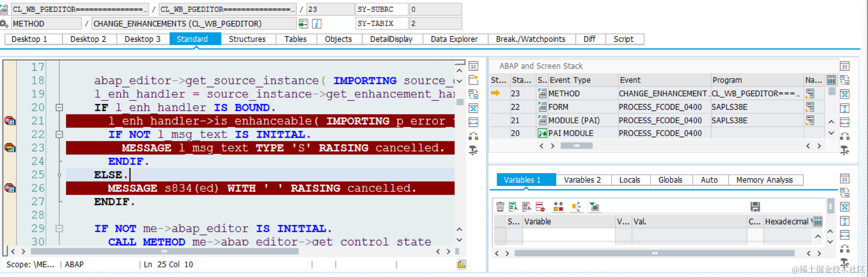Open the Memory Analysis tab
Viewport: 868px width, 277px height.
click(765, 180)
